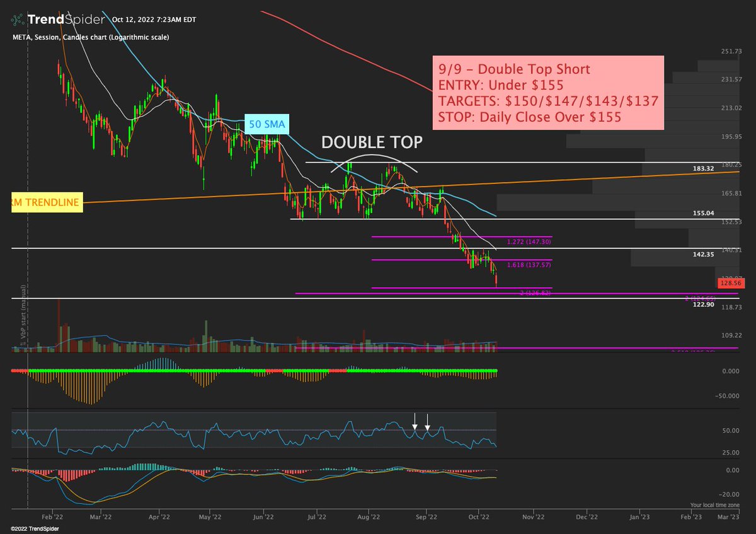Click 213.02 on the price axis
The width and height of the screenshot is (756, 534).
coord(731,108)
